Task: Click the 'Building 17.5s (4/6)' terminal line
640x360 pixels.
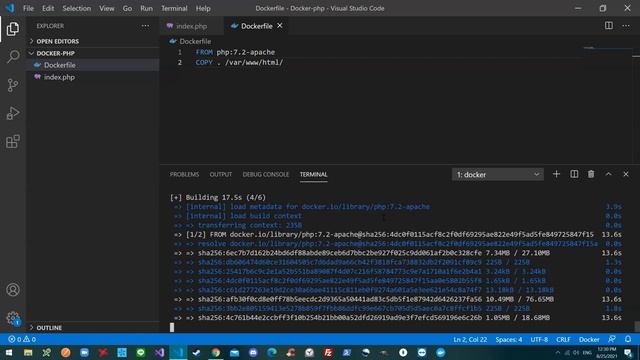Action: click(x=218, y=198)
